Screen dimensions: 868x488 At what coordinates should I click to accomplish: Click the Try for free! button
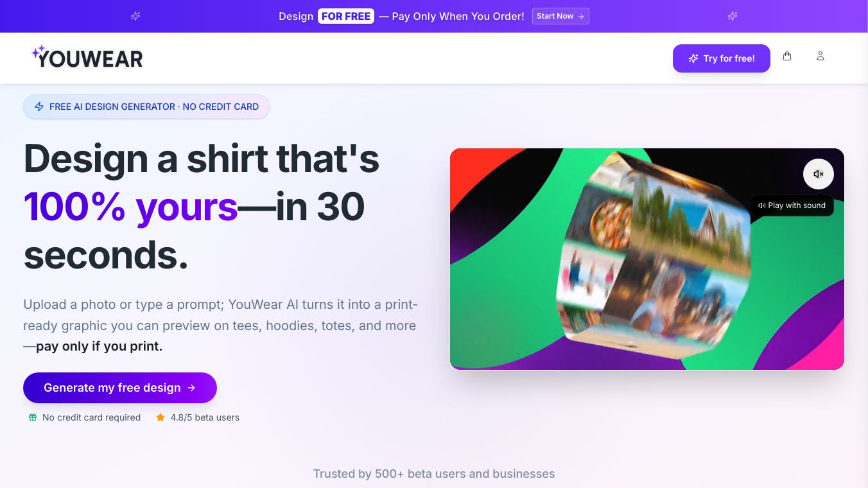coord(721,58)
